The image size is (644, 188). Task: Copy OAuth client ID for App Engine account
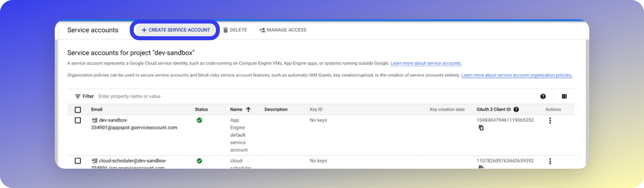pyautogui.click(x=481, y=128)
